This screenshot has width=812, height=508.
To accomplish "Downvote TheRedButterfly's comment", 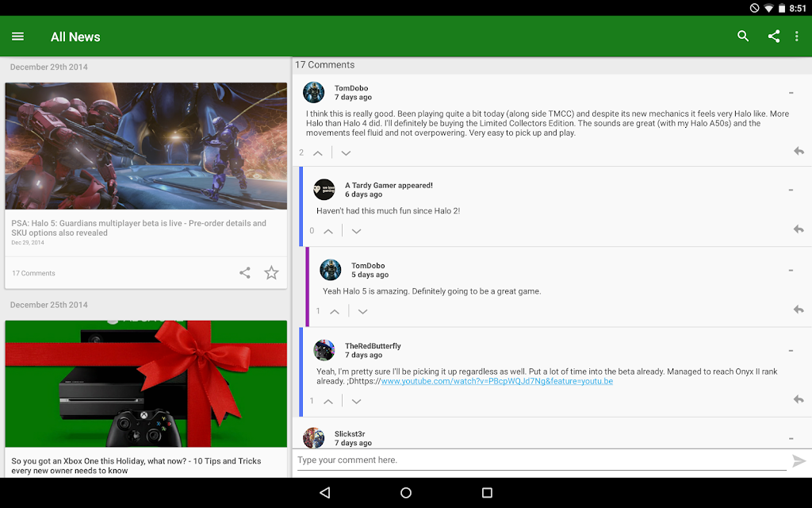I will 356,401.
